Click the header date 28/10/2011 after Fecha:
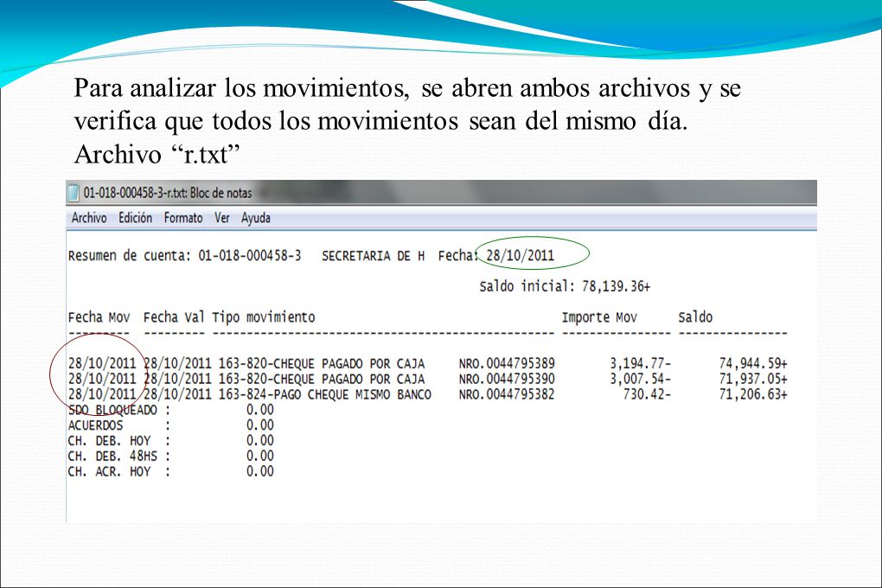 point(521,256)
